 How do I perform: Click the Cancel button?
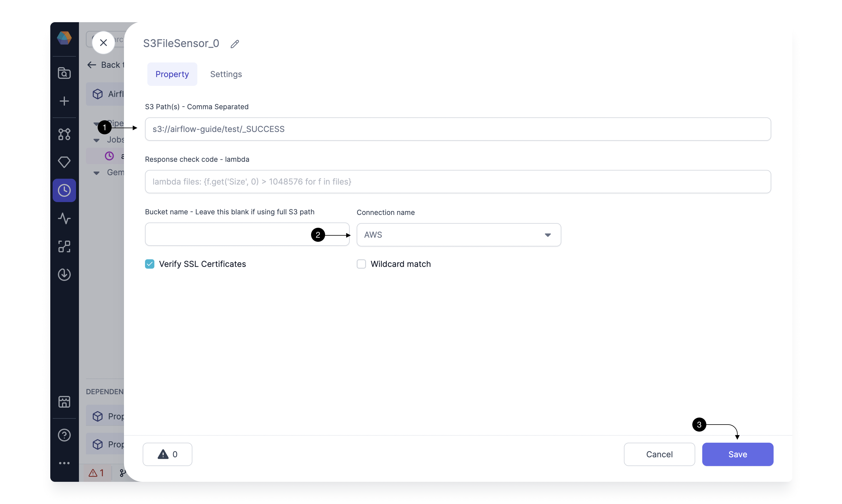659,454
